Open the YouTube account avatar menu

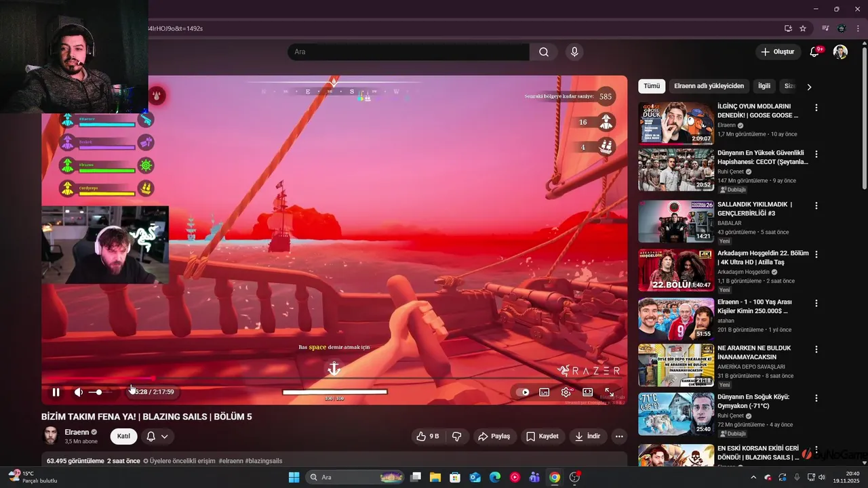pyautogui.click(x=840, y=52)
